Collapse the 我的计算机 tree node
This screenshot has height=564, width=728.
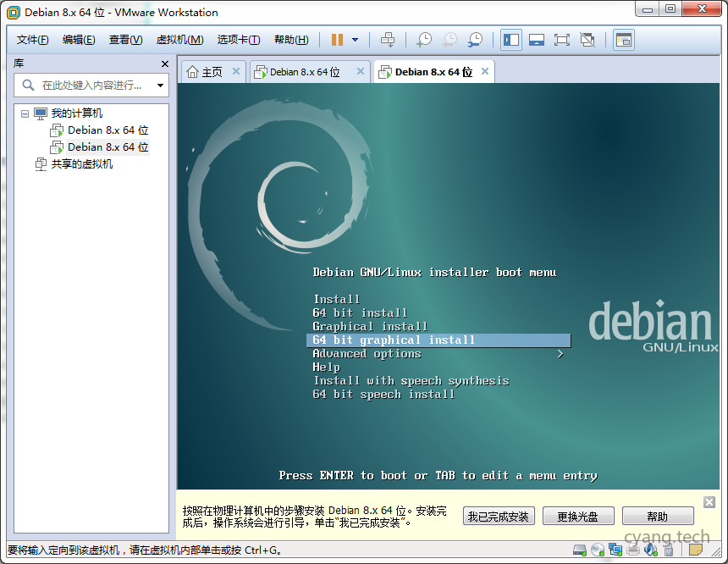tap(25, 113)
